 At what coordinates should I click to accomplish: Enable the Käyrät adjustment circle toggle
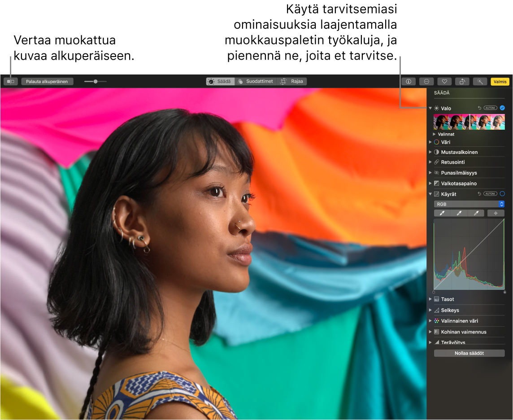[502, 194]
